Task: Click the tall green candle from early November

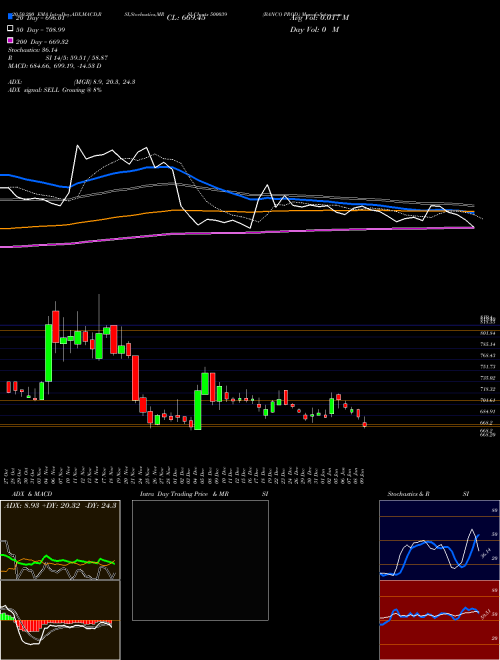Action: tap(48, 353)
